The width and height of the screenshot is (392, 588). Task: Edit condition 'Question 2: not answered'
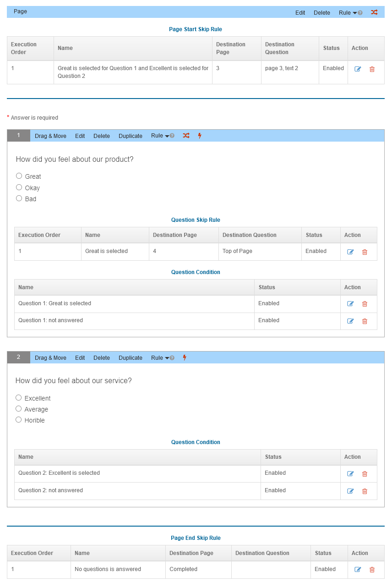point(350,491)
